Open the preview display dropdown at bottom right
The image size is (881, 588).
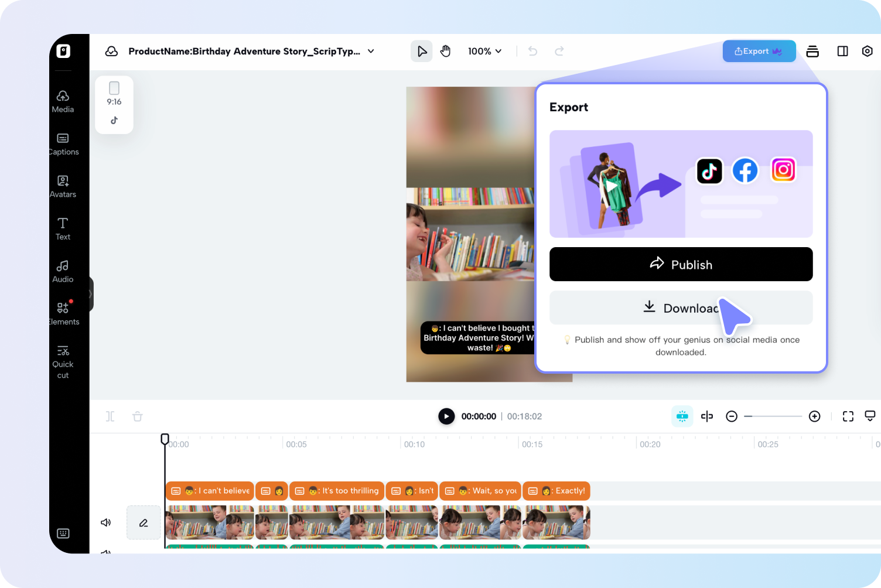coord(870,416)
